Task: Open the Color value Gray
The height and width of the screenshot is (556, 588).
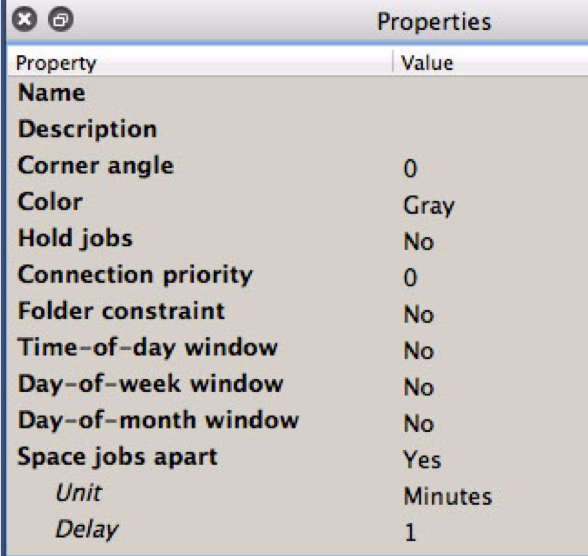Action: tap(429, 205)
